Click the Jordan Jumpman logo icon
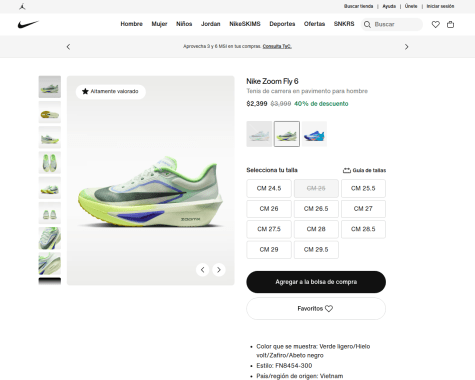The width and height of the screenshot is (475, 380). 22,6
